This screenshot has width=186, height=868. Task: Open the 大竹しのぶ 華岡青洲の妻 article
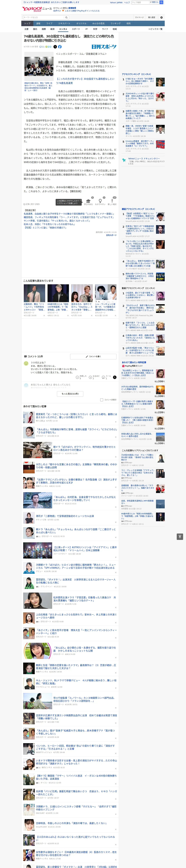[x=76, y=466]
